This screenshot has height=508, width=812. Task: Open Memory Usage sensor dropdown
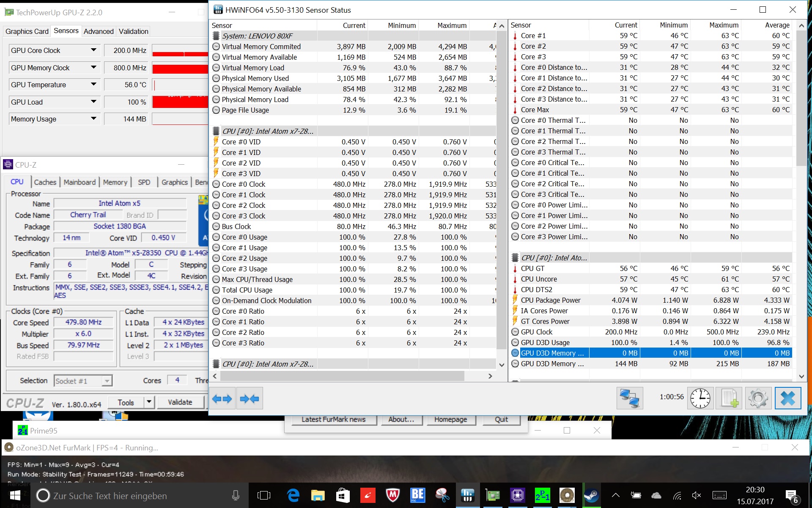point(93,119)
